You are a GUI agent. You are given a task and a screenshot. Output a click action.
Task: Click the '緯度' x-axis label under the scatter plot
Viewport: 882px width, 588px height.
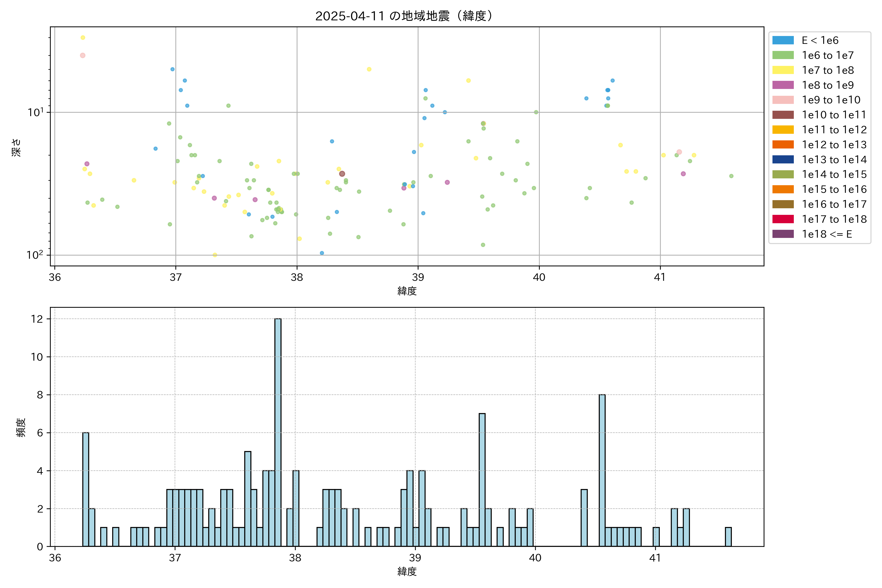point(407,291)
